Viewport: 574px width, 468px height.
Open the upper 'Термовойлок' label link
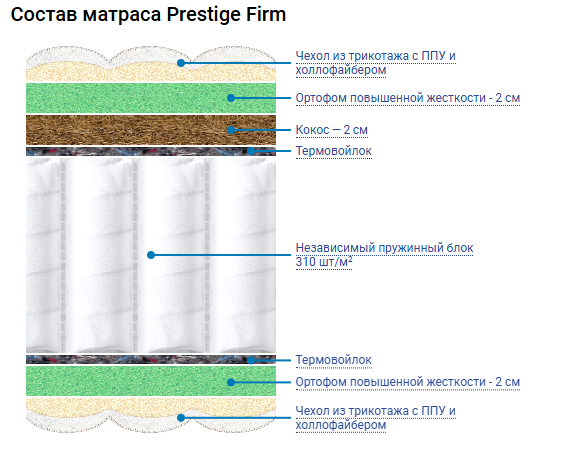tap(333, 151)
